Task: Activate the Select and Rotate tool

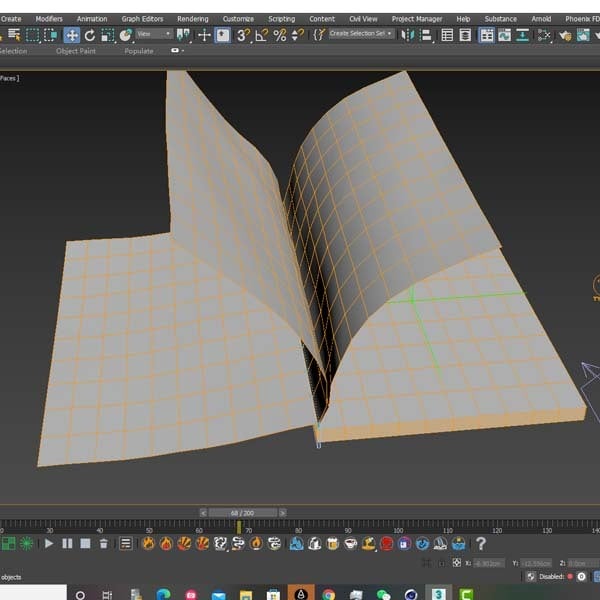Action: click(x=90, y=36)
